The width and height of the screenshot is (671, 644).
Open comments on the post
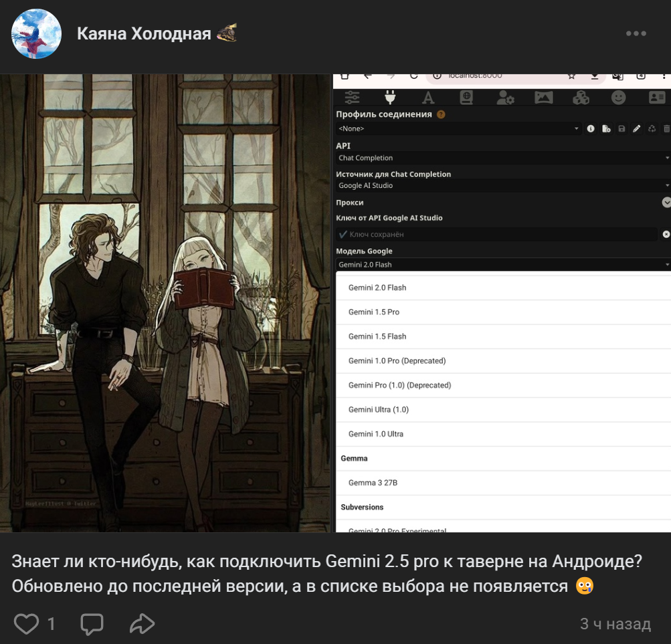point(92,624)
